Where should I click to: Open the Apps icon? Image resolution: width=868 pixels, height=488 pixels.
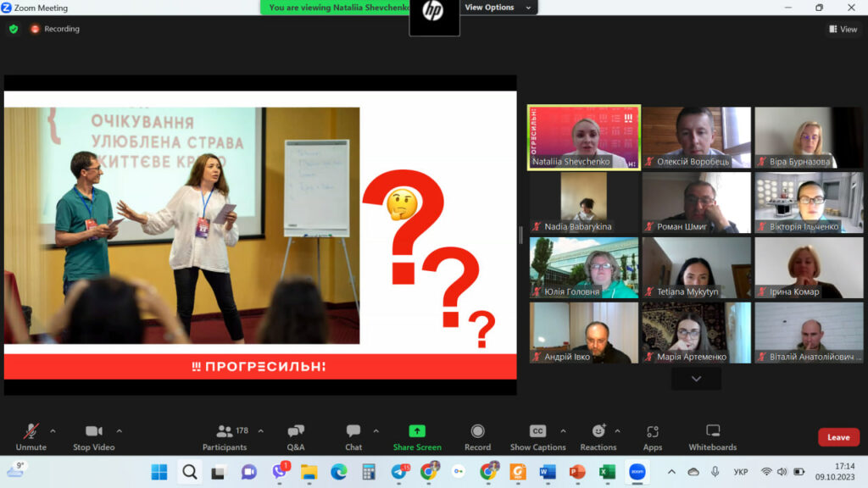click(x=652, y=431)
